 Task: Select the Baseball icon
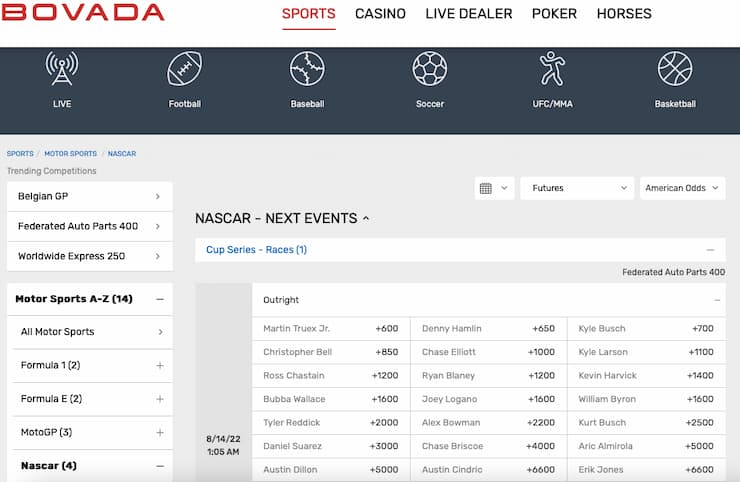pyautogui.click(x=307, y=69)
